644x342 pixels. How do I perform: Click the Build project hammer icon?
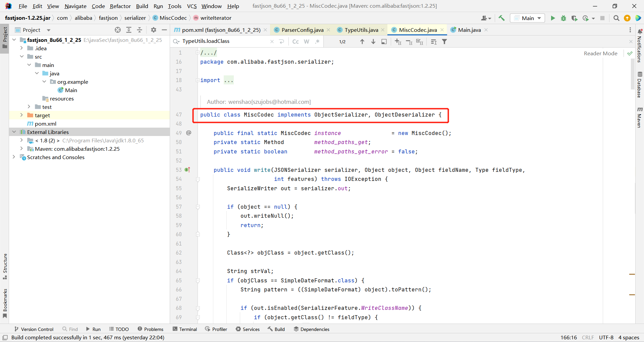coord(501,18)
